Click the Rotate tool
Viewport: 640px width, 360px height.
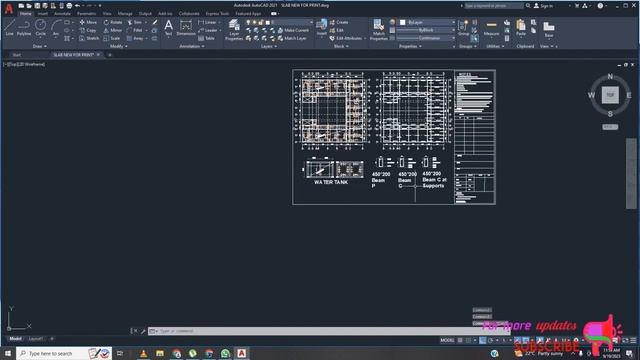(113, 22)
